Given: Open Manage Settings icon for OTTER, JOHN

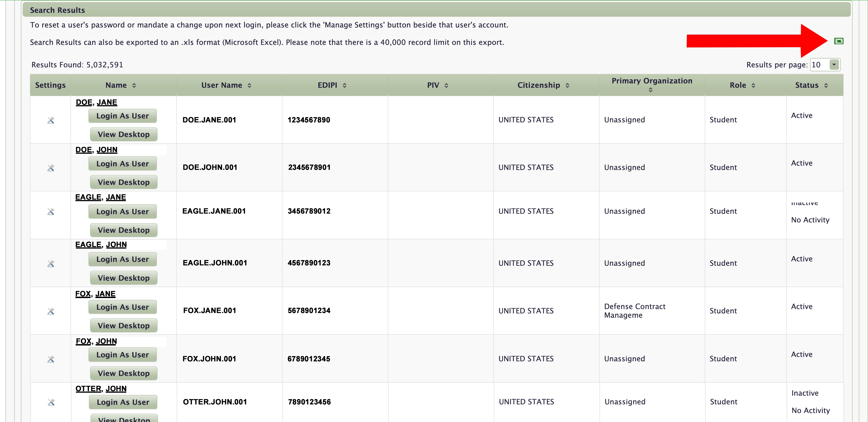Looking at the screenshot, I should 51,402.
